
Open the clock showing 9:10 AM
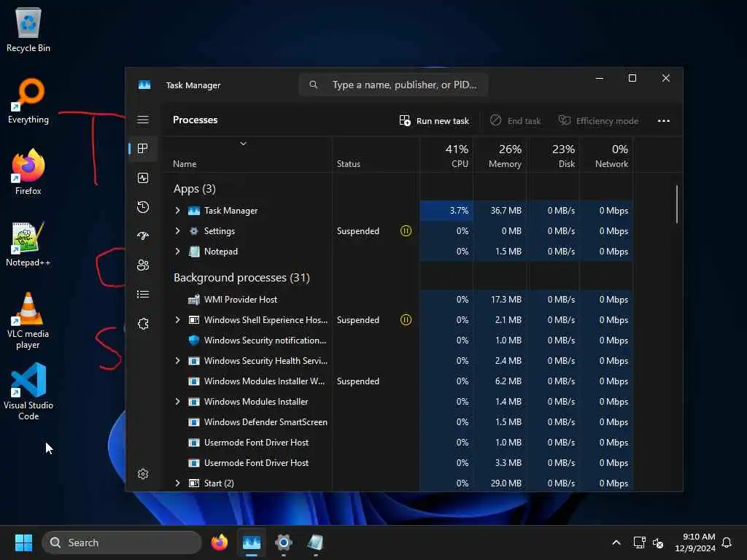(x=695, y=542)
